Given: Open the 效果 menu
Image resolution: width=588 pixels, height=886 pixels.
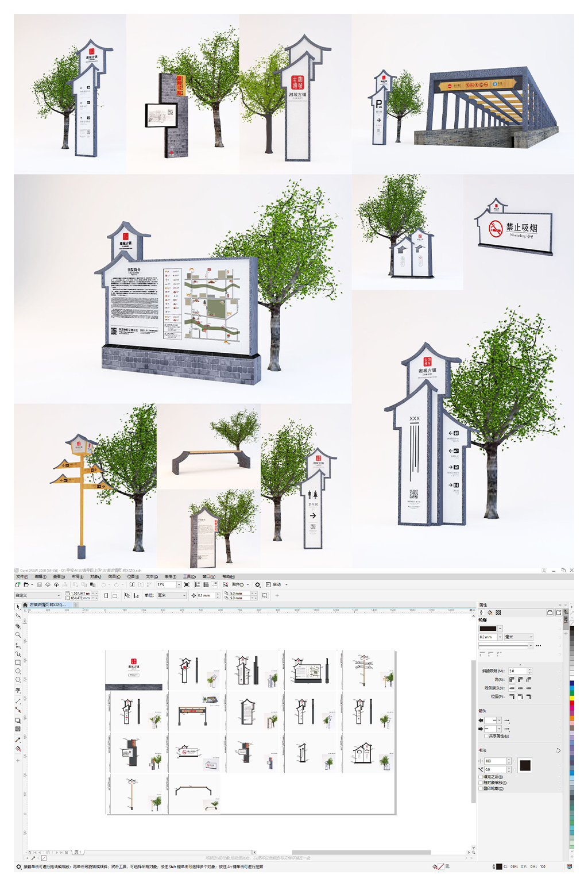Looking at the screenshot, I should click(114, 576).
